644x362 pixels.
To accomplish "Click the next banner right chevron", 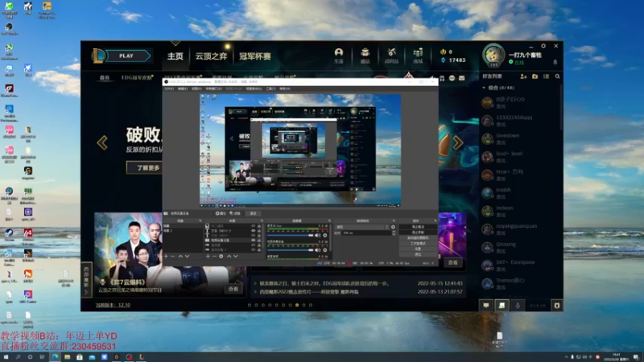I will pyautogui.click(x=457, y=142).
